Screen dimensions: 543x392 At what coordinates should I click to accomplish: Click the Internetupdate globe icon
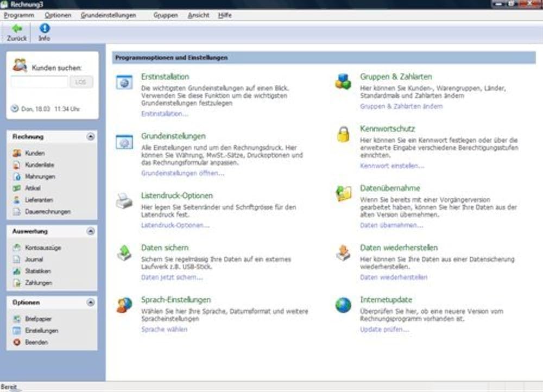(343, 305)
